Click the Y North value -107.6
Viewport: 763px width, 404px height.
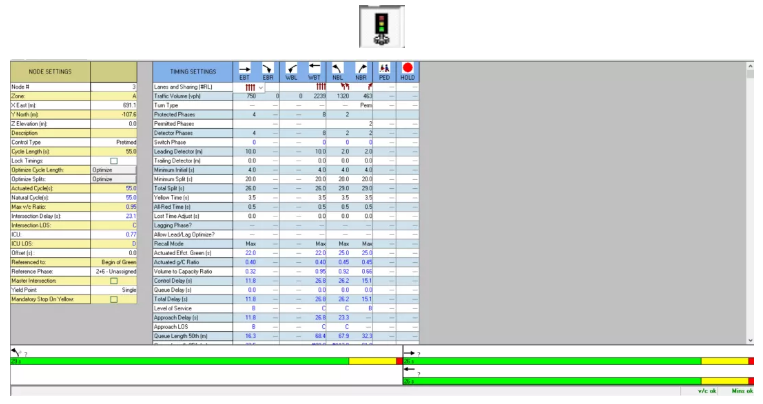[113, 114]
